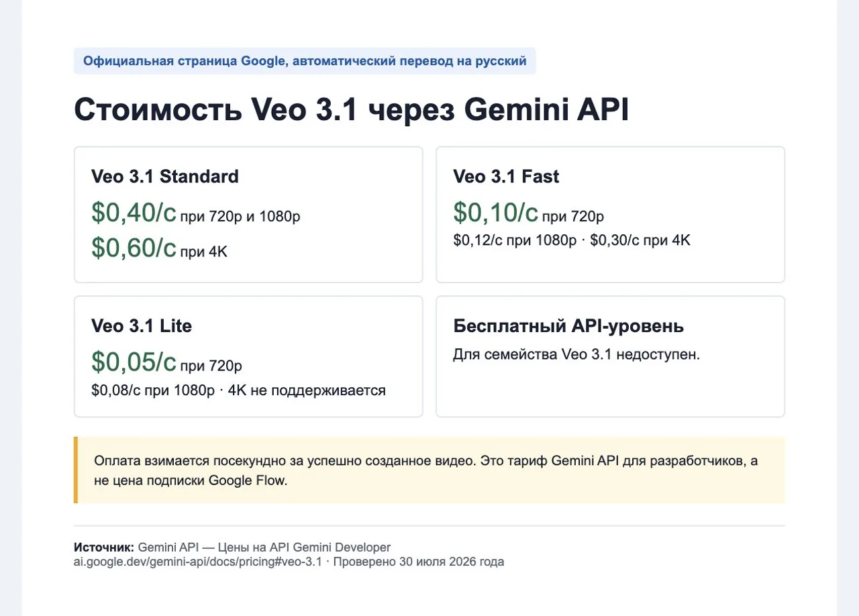Click "Проверено 30 июля 2026 года" text
The width and height of the screenshot is (859, 616).
(418, 562)
